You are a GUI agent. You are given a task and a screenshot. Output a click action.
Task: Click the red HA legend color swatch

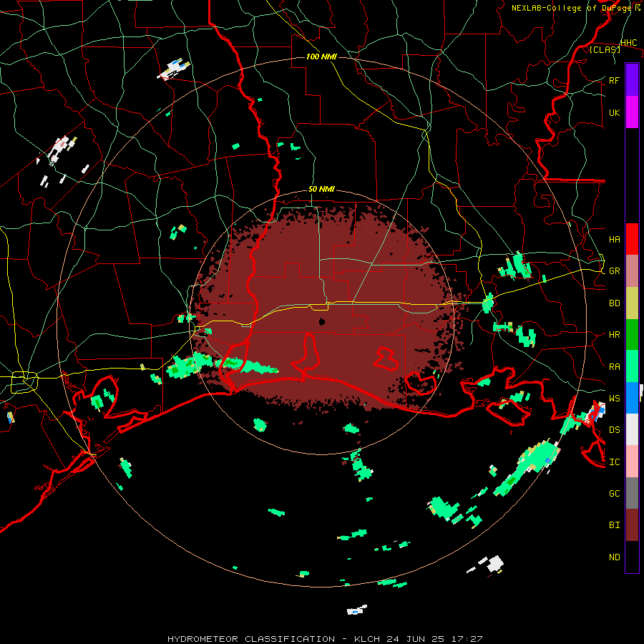coord(632,239)
